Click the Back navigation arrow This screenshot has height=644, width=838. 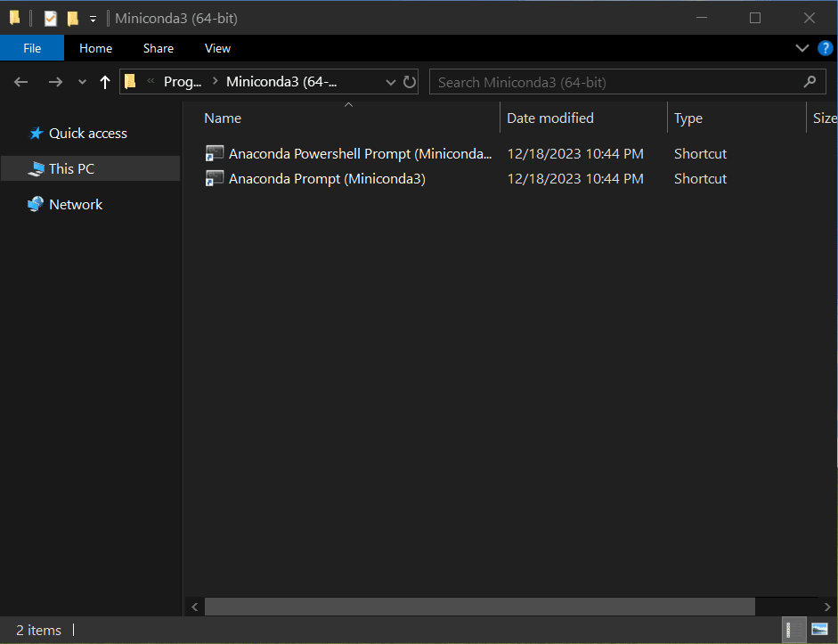pyautogui.click(x=20, y=82)
